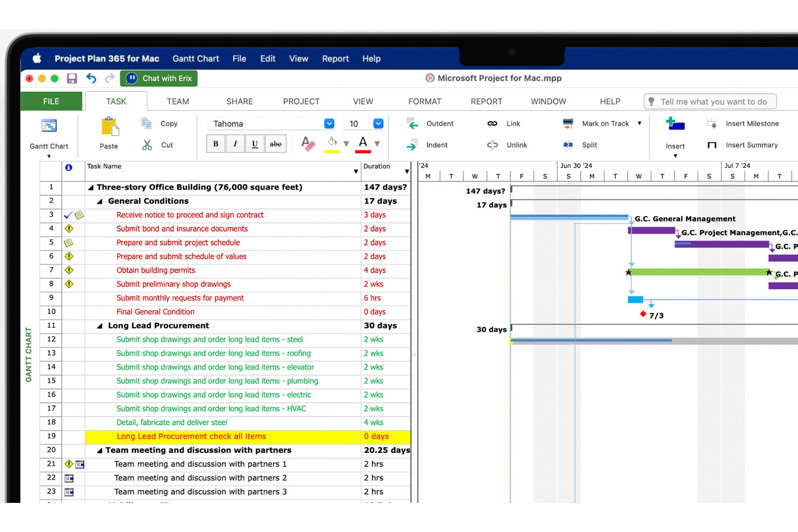798x532 pixels.
Task: Click the Insert task icon
Action: [x=675, y=124]
